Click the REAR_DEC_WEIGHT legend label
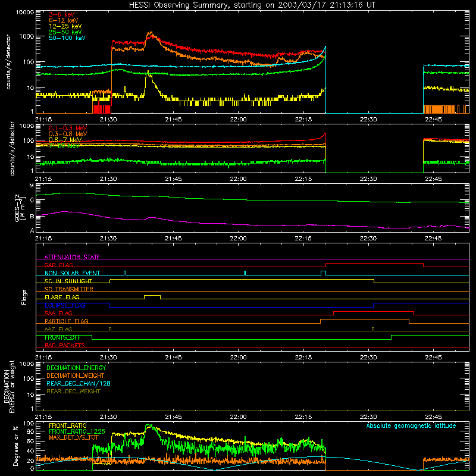The image size is (476, 476). [x=73, y=392]
